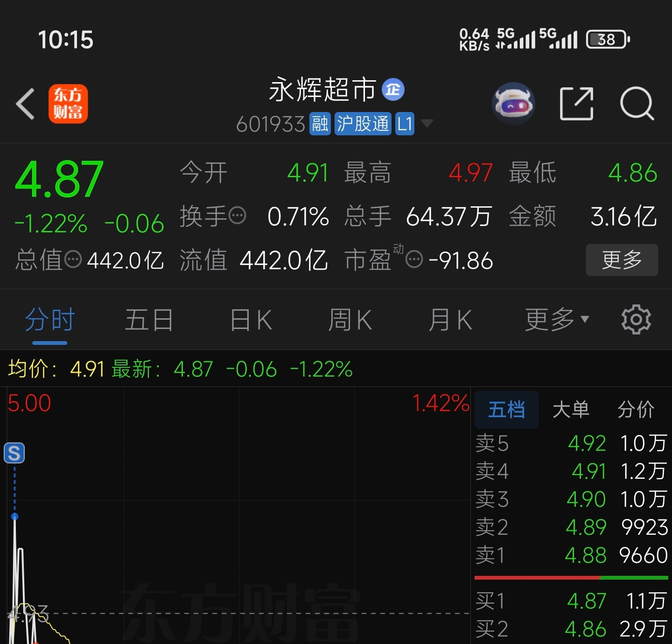Tap the 沪股通 badge
The image size is (672, 644).
[x=363, y=124]
